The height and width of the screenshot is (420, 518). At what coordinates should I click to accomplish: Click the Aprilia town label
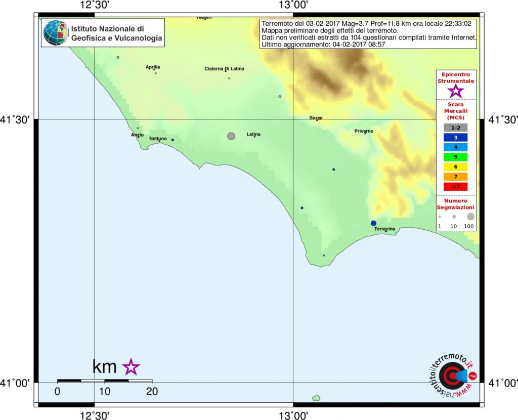[x=153, y=67]
